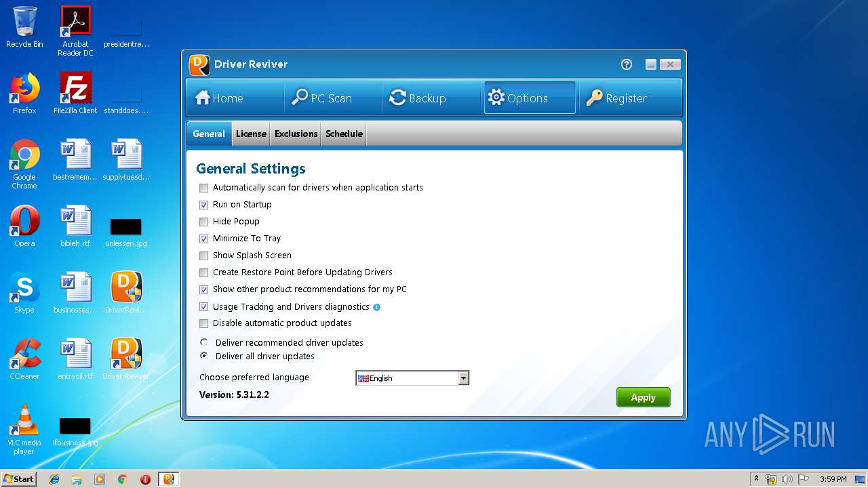Select supplytuesd... document on desktop

[x=126, y=160]
